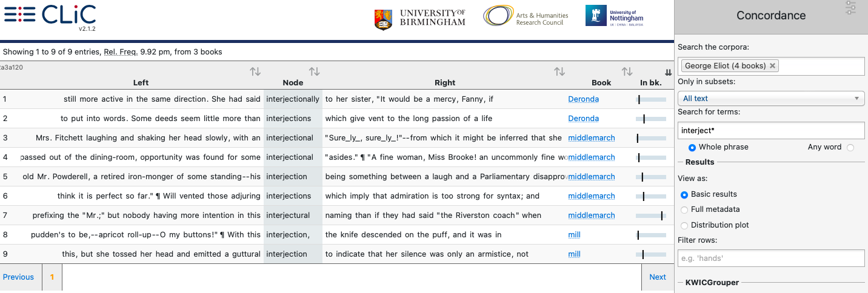
Task: Sort by the Left column arrows
Action: point(255,72)
